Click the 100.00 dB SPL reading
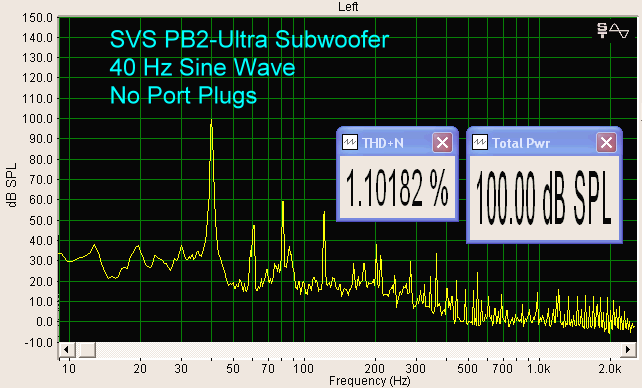The height and width of the screenshot is (388, 642). click(x=544, y=198)
